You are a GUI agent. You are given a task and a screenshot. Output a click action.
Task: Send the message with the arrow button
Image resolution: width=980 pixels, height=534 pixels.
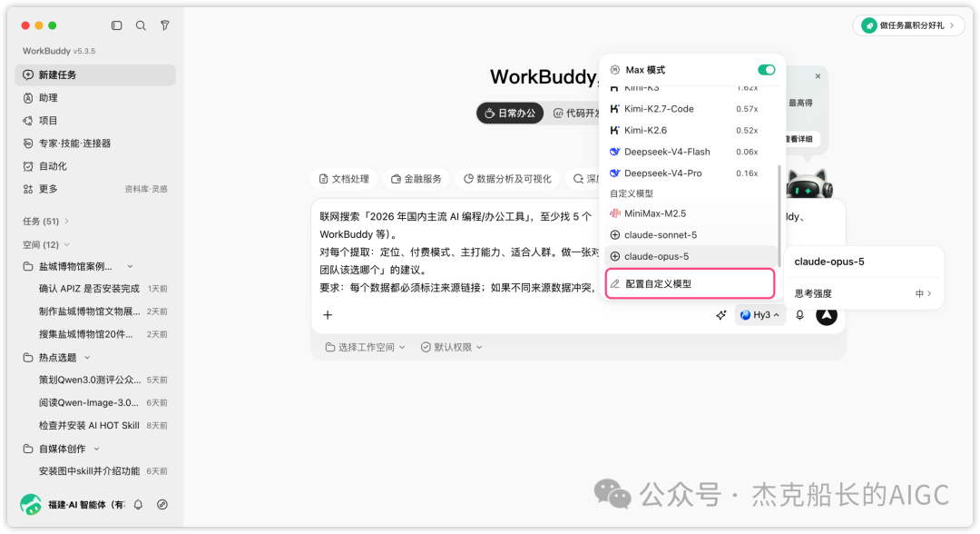pos(827,315)
